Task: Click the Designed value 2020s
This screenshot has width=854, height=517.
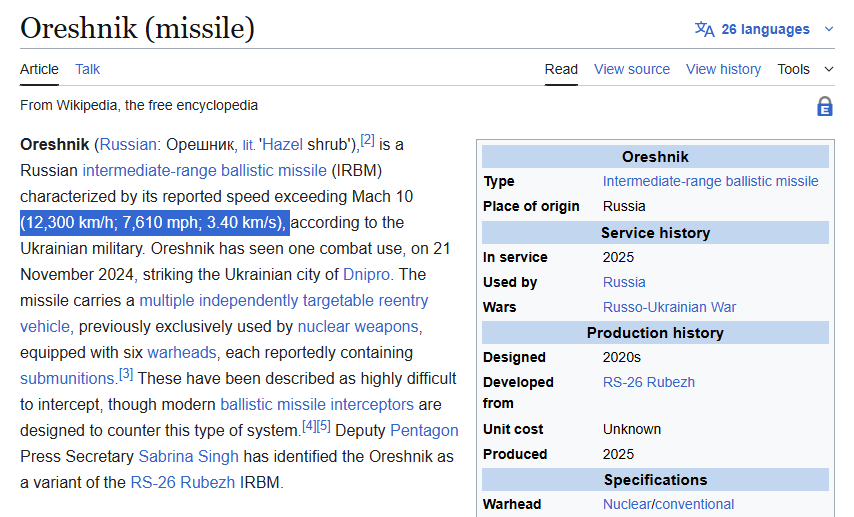Action: pos(621,357)
